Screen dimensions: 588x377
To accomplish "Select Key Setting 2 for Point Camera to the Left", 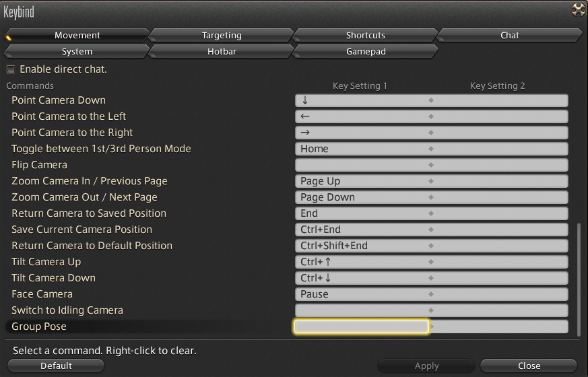I will point(500,116).
